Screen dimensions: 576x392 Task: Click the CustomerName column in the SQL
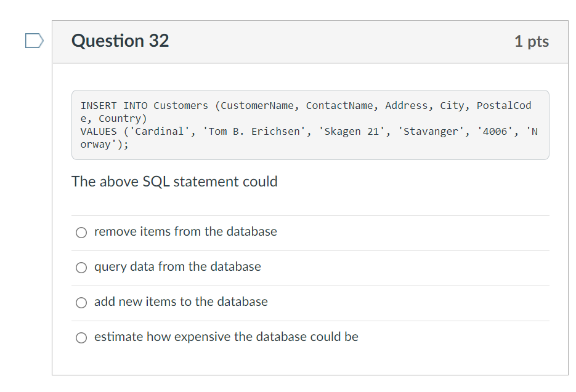[x=257, y=106]
